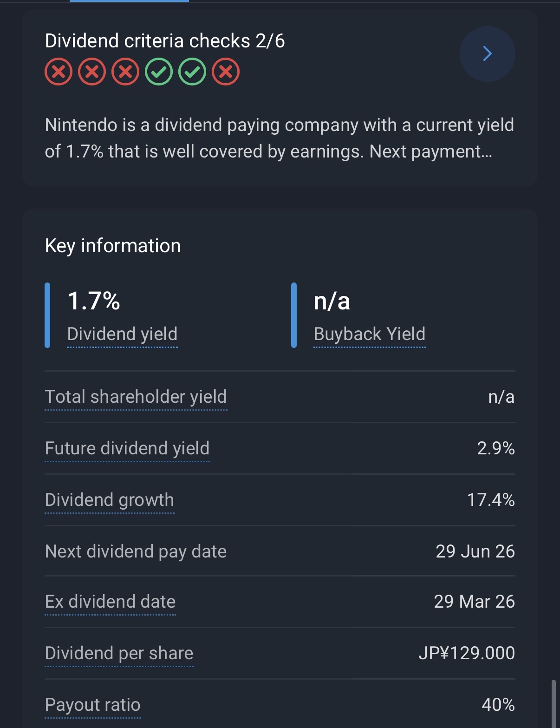This screenshot has width=560, height=728.
Task: Click the Nintendo dividend summary text
Action: [279, 138]
